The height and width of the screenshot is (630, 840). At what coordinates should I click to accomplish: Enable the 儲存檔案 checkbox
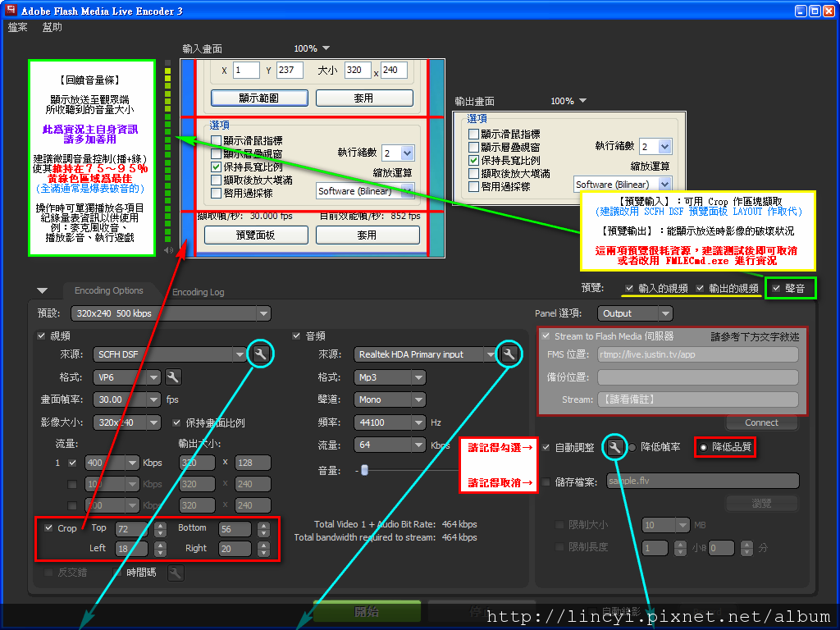[546, 482]
